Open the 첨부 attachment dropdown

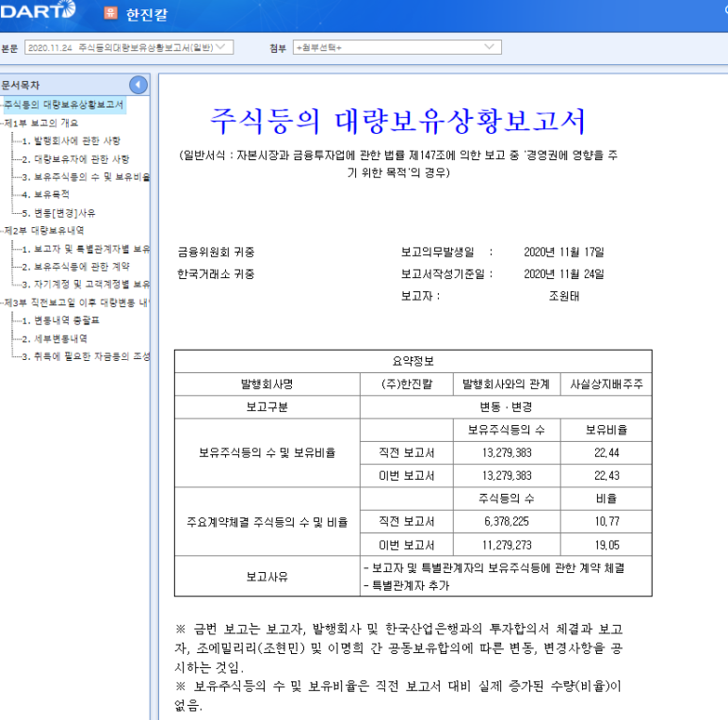point(397,47)
